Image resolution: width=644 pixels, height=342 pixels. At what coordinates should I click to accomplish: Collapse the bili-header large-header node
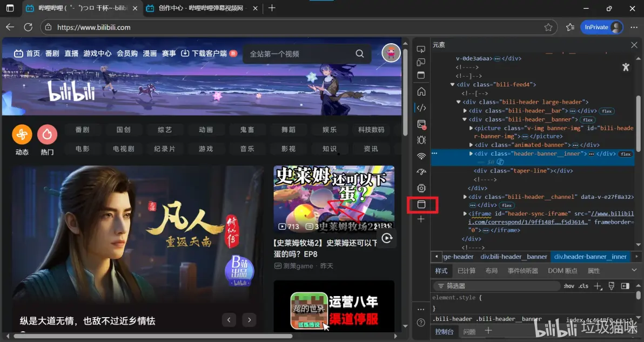click(459, 102)
